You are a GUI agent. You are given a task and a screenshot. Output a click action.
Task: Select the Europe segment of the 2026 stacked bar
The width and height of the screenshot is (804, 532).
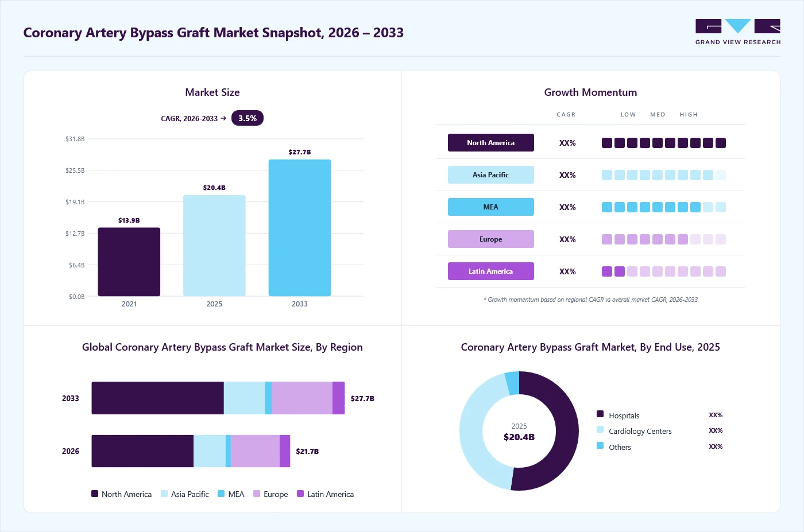click(255, 451)
